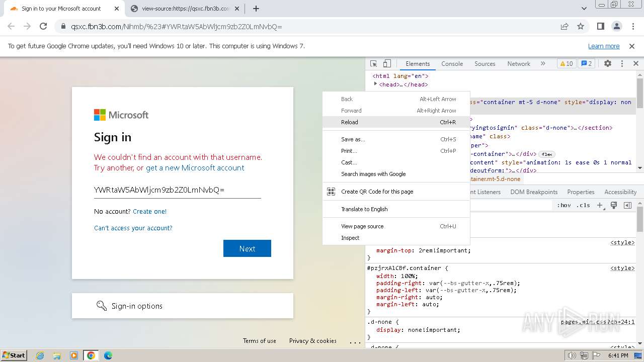This screenshot has height=362, width=644.
Task: Click the address bar URL
Action: coord(177,27)
